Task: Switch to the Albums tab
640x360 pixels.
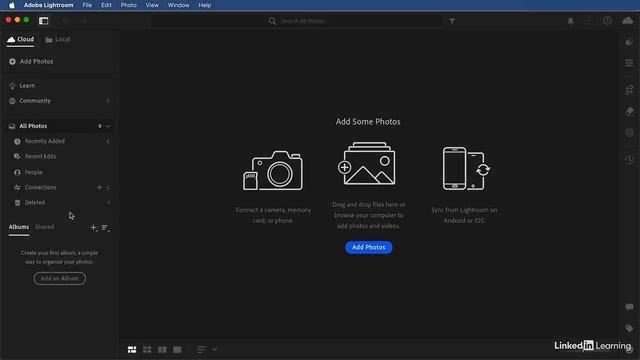Action: tap(19, 227)
